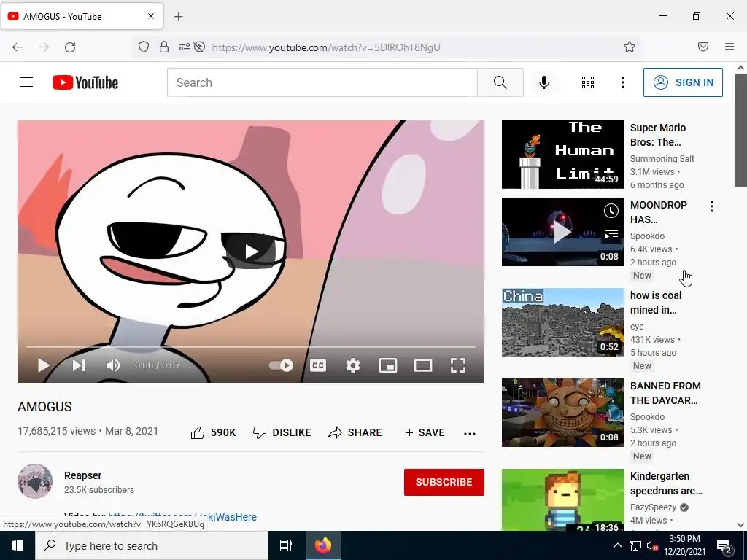
Task: Open Kindergarten speedruns video title
Action: (667, 483)
